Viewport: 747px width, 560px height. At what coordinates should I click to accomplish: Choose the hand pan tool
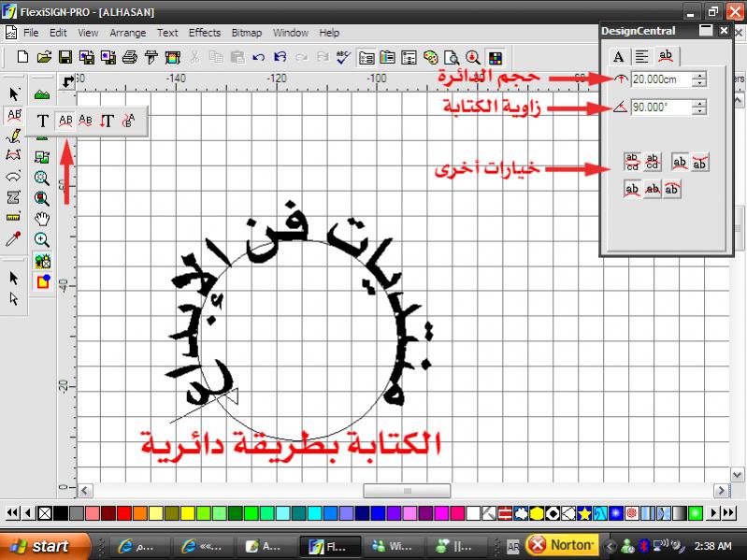[42, 219]
